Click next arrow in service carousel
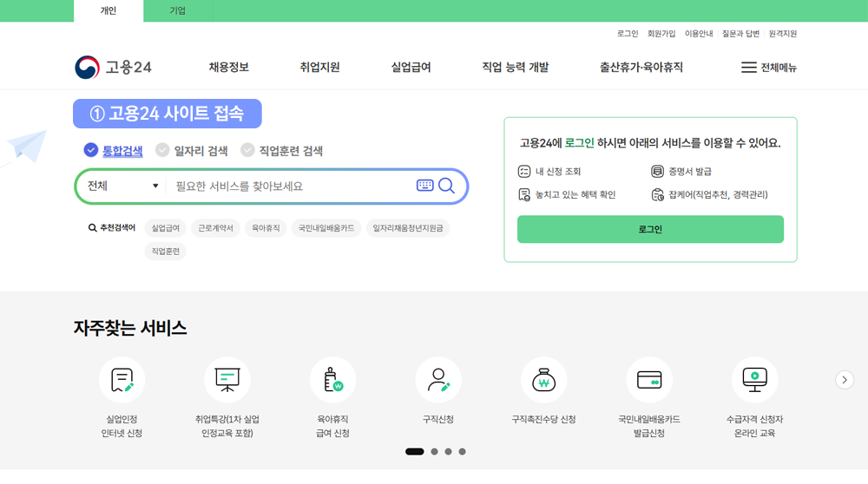The height and width of the screenshot is (484, 868). 845,380
